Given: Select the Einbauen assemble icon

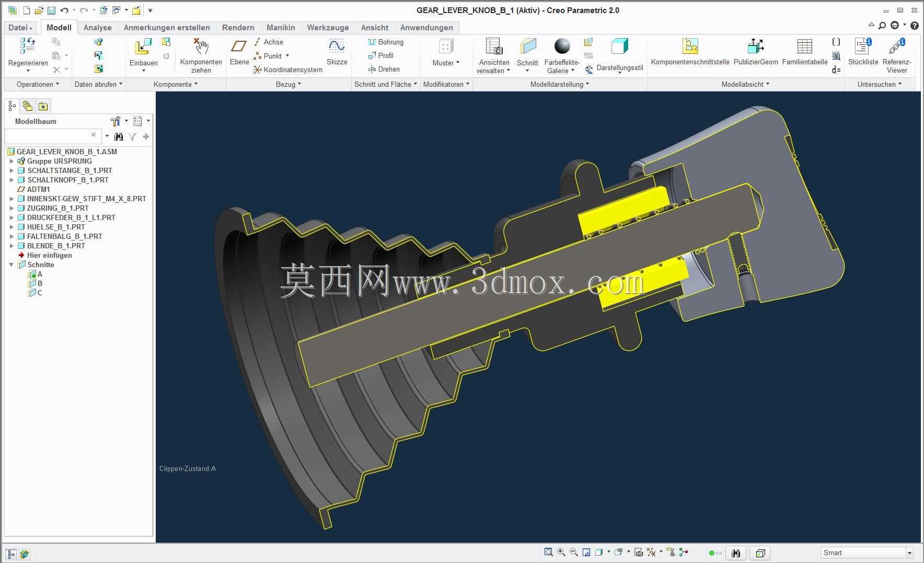Looking at the screenshot, I should (x=143, y=47).
